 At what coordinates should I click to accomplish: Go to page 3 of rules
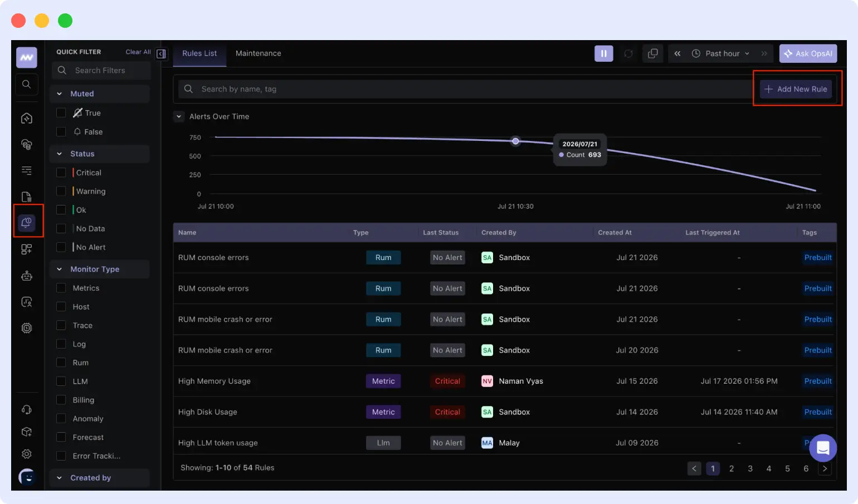tap(750, 468)
